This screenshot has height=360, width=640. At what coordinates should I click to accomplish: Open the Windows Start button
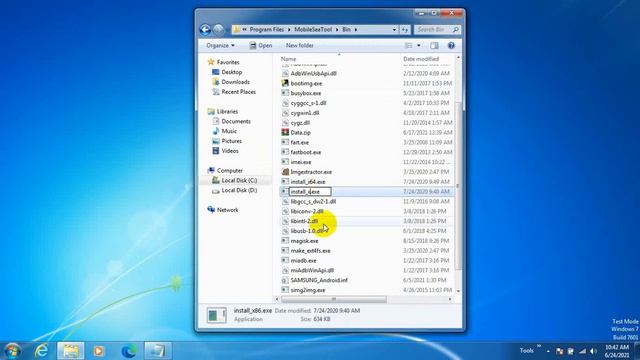click(13, 351)
